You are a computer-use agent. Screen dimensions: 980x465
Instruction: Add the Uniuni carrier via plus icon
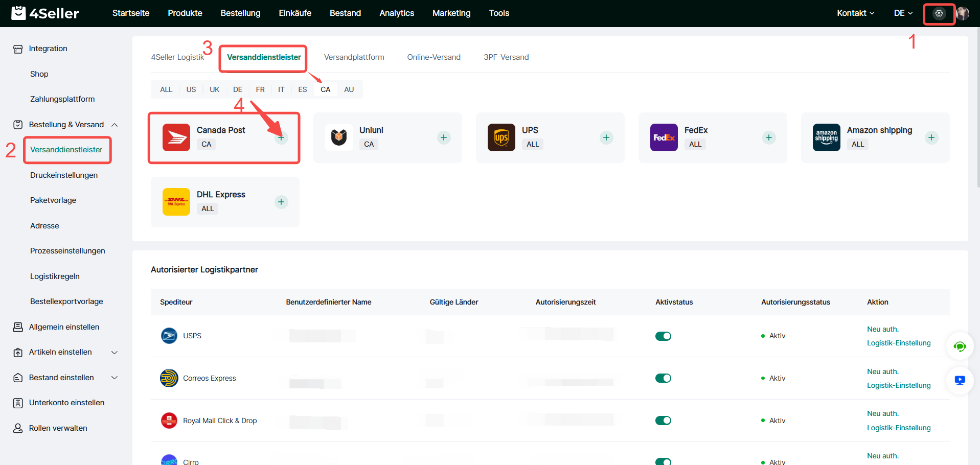444,137
